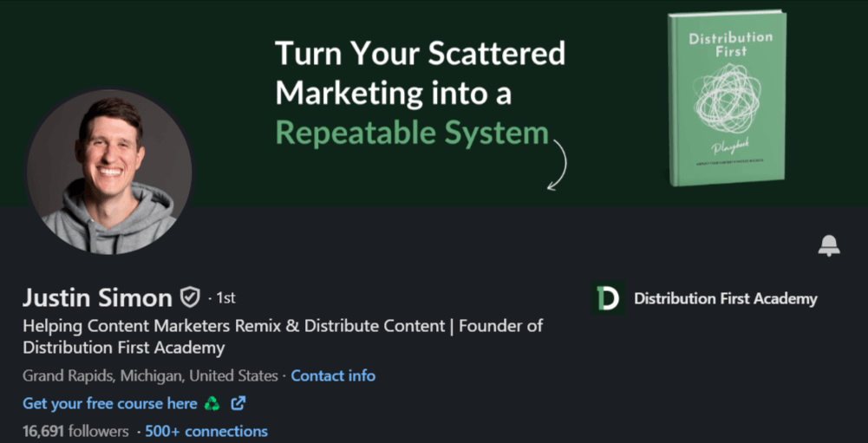Open Justin Simon's profile photo
The image size is (868, 443).
pyautogui.click(x=109, y=171)
